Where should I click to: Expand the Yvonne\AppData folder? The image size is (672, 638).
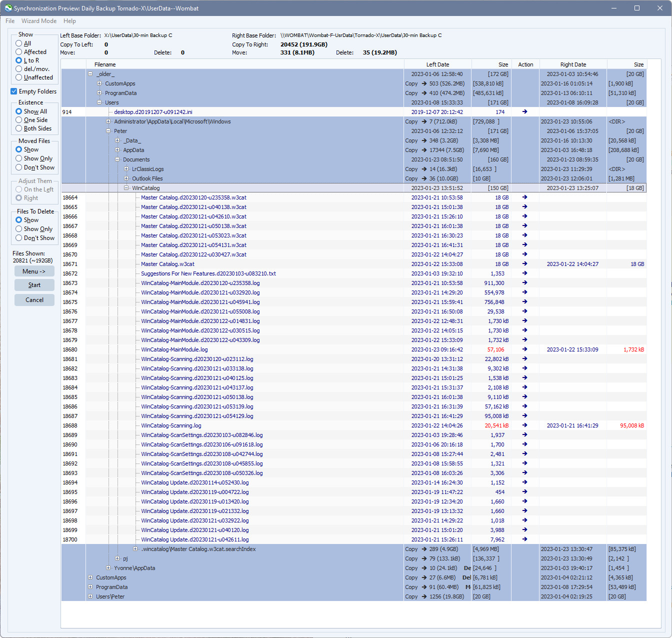pos(108,568)
